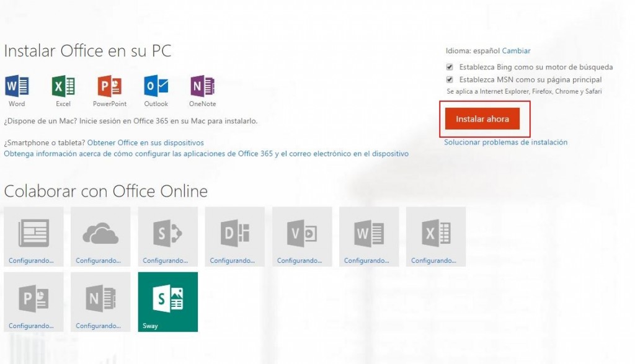Viewport: 635px width, 364px height.
Task: Uncheck the Bing search engine checkbox
Action: coord(450,67)
